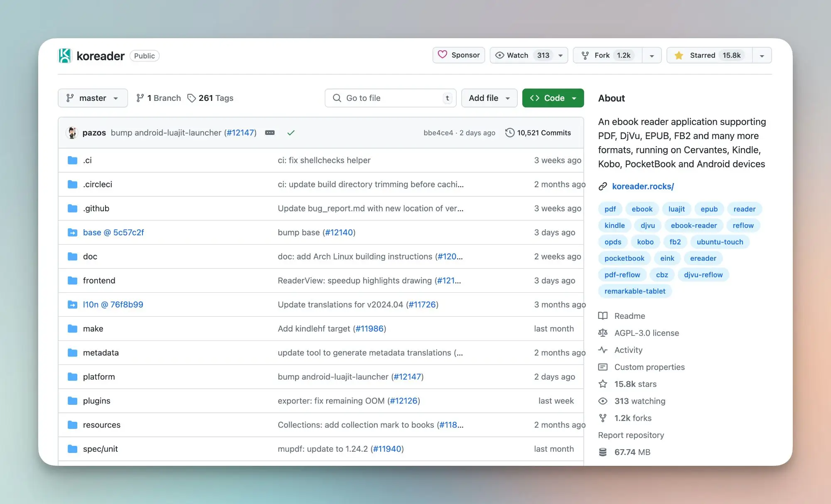Open the master branch dropdown
Image resolution: width=831 pixels, height=504 pixels.
pos(92,98)
